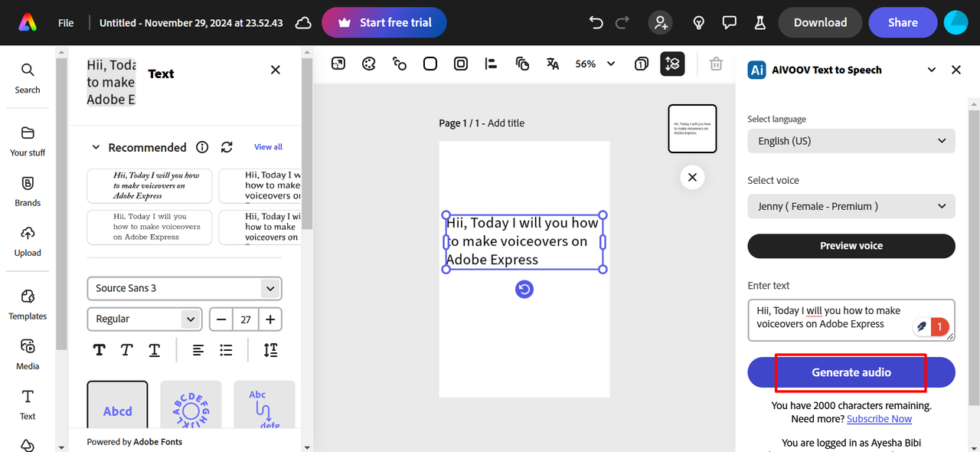Open the 56% zoom level dropdown
Image resolution: width=980 pixels, height=452 pixels.
tap(595, 64)
